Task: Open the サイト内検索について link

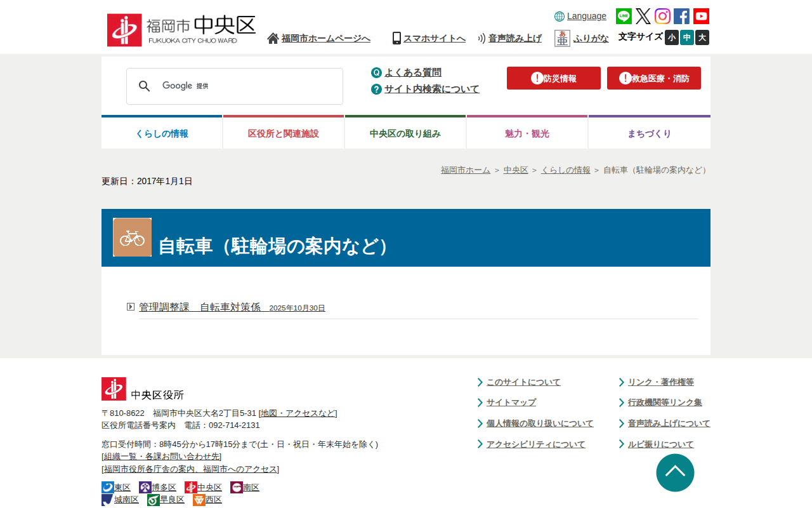Action: tap(432, 89)
